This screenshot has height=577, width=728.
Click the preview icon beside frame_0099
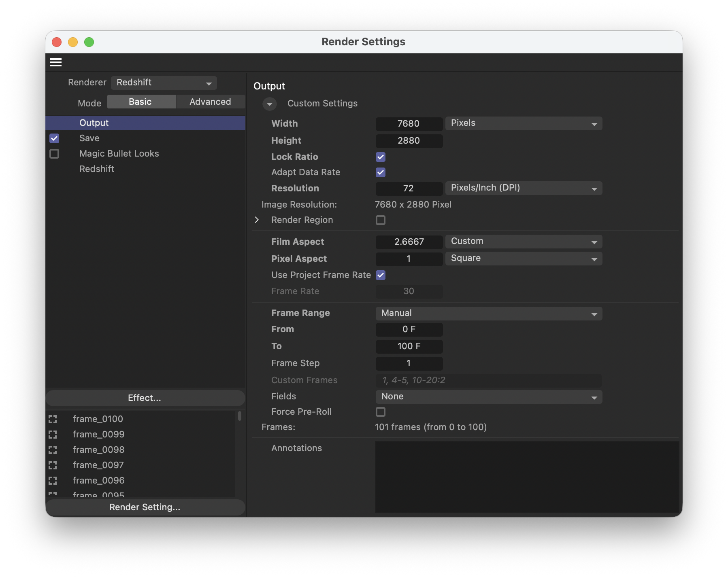[x=53, y=435]
